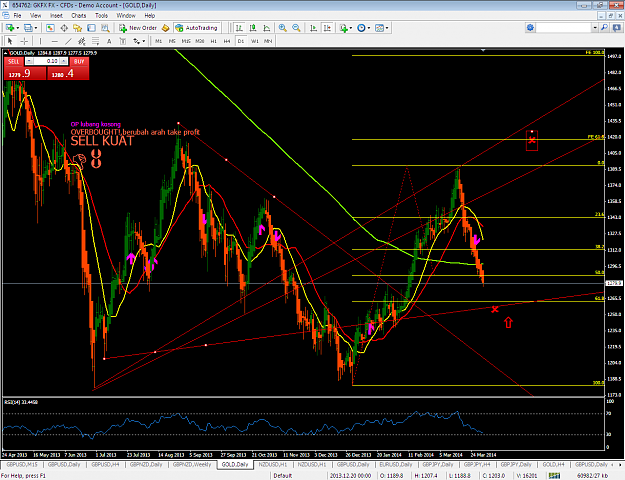Image resolution: width=625 pixels, height=480 pixels.
Task: Select the Crosshair tool
Action: tap(24, 41)
